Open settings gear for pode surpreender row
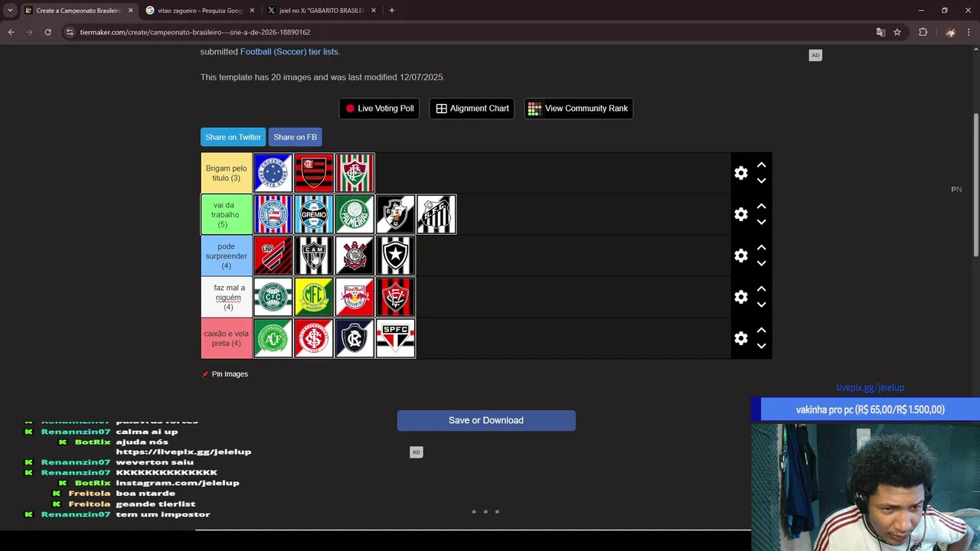Screen dimensions: 980x551 coord(741,256)
